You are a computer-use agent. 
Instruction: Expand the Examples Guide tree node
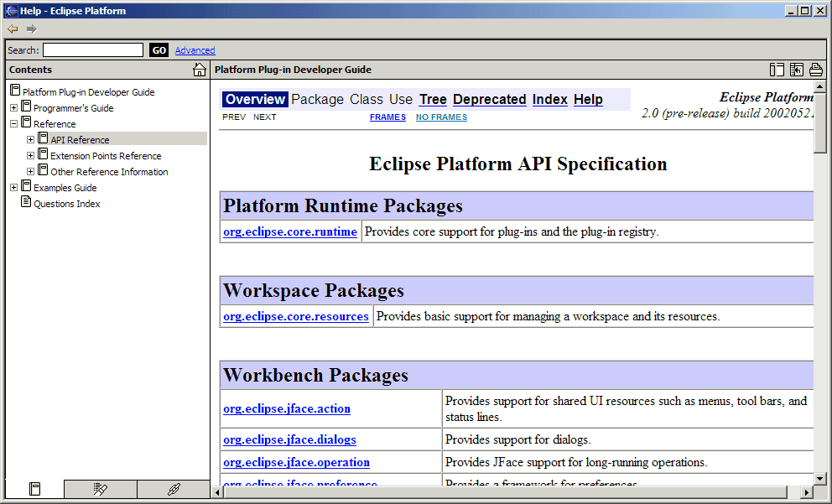pyautogui.click(x=13, y=188)
